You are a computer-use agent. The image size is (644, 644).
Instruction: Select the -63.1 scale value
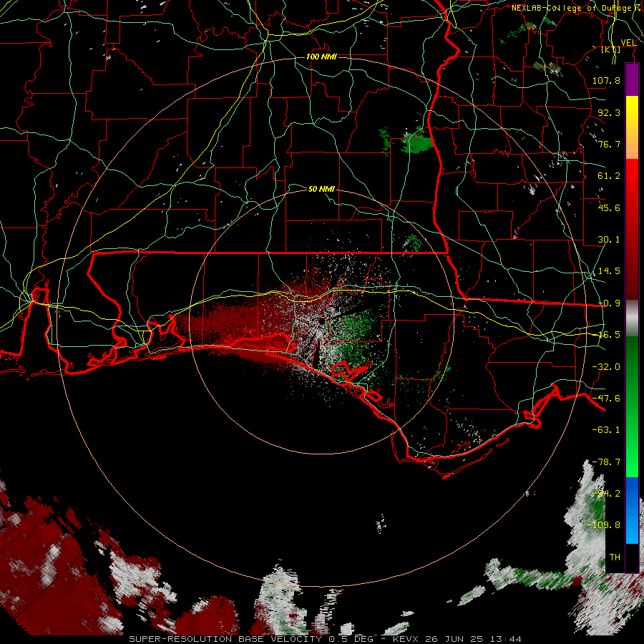click(x=606, y=430)
